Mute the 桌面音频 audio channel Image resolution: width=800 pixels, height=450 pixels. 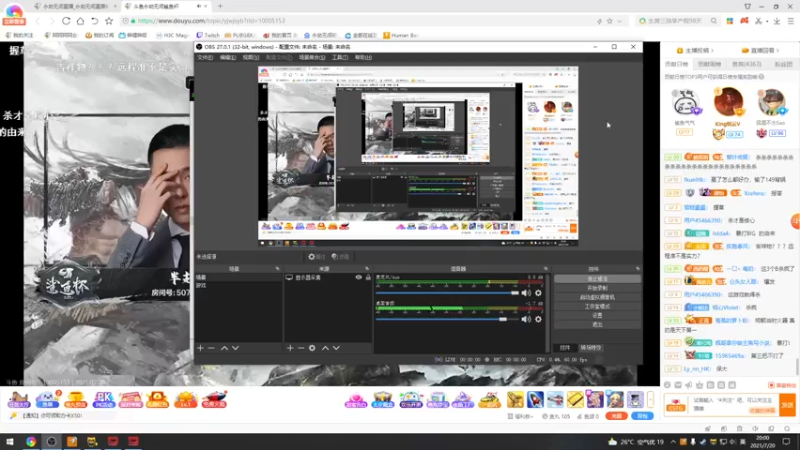pyautogui.click(x=526, y=319)
